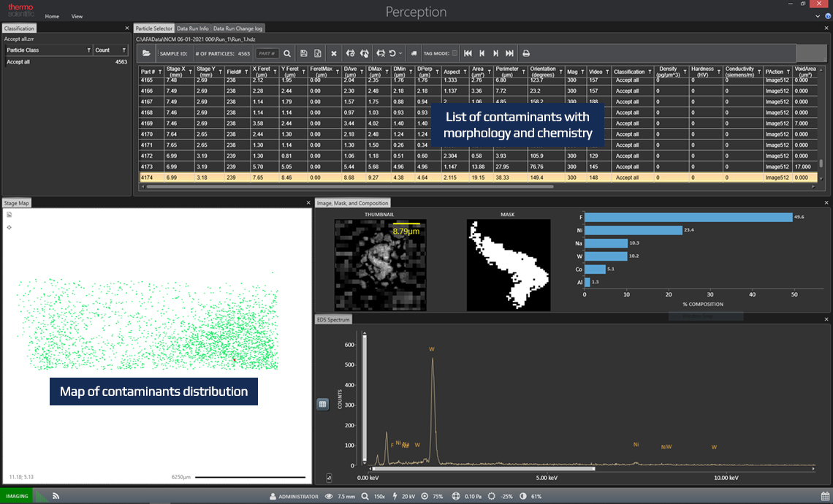Click the EDS vertical counts slider
Screen dimensions: 833x504
pos(365,397)
